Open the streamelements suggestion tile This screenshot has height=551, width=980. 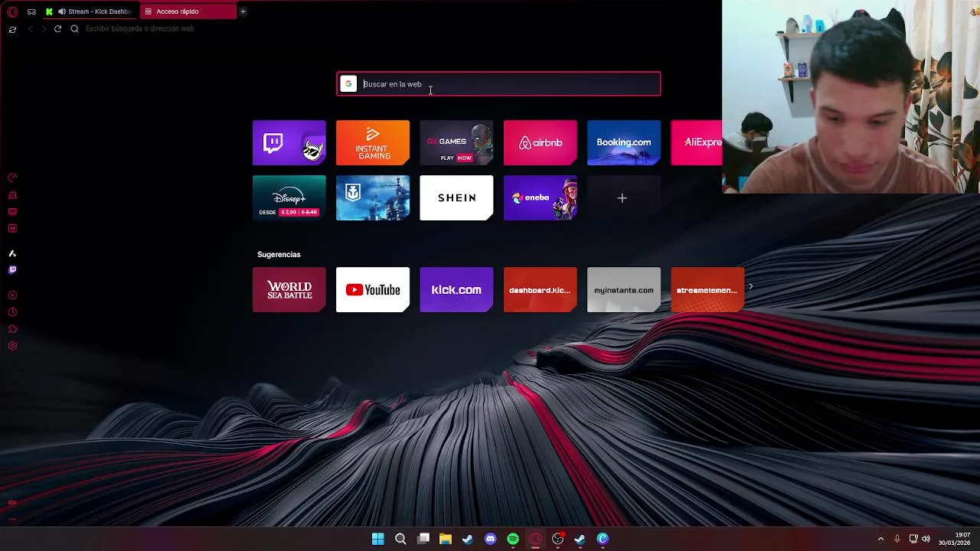tap(707, 290)
